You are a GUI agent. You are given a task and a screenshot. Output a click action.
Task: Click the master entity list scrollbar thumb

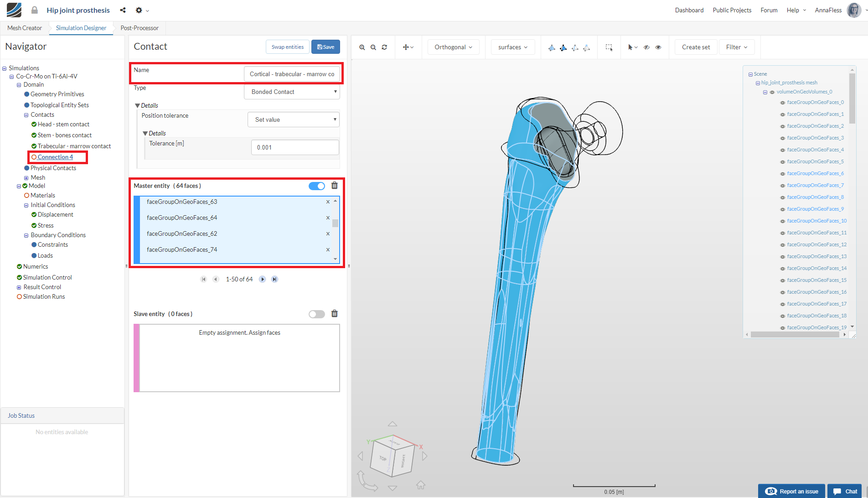(335, 223)
